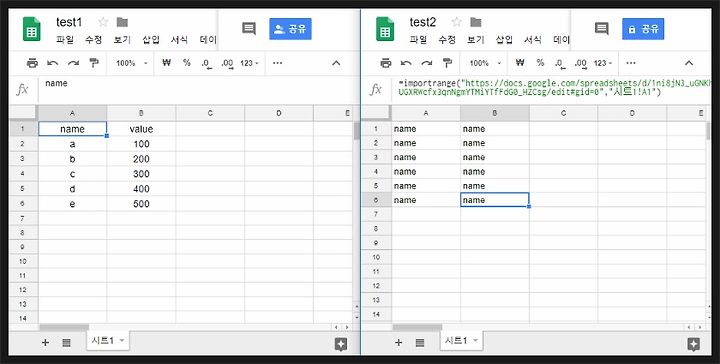
Task: Increase decimal places in test2
Action: point(580,63)
